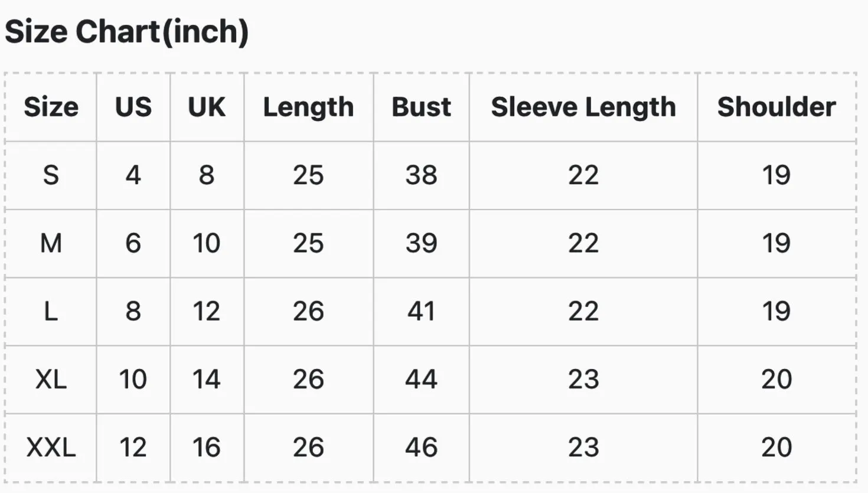868x493 pixels.
Task: Click bust value 38 for size S
Action: coord(421,175)
